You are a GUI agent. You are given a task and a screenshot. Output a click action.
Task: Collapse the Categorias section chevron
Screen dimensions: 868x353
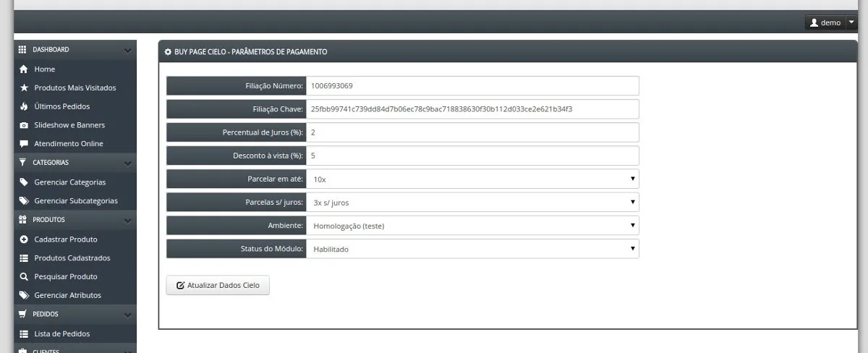128,163
